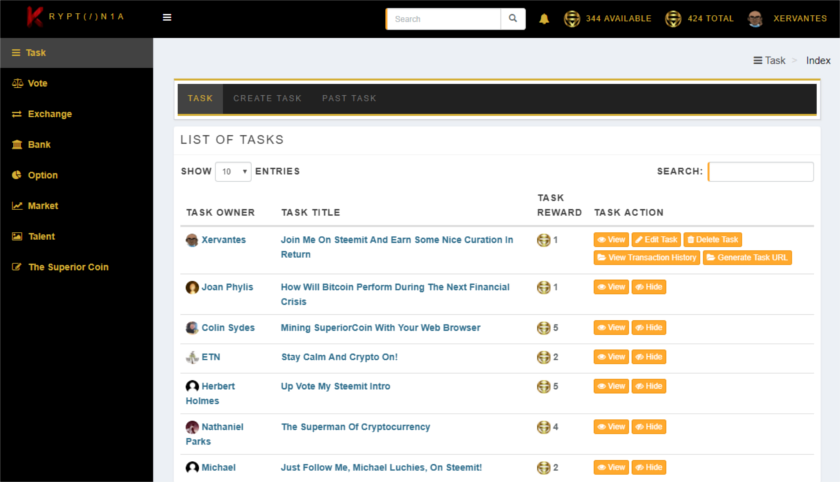Image resolution: width=840 pixels, height=482 pixels.
Task: Click the Task breadcrumb link
Action: [775, 61]
